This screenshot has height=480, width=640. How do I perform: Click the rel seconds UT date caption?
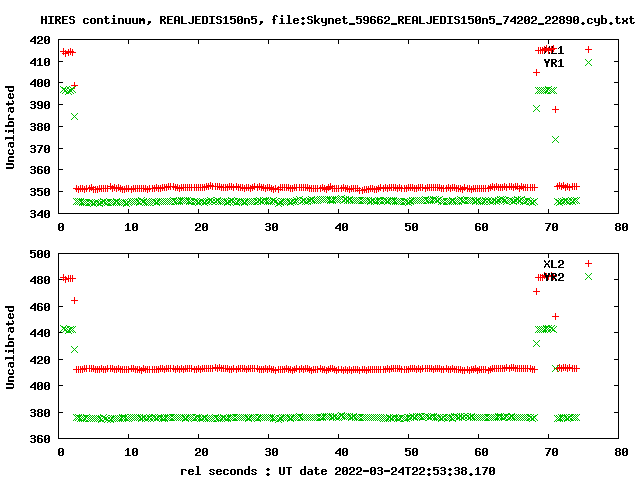(x=338, y=471)
